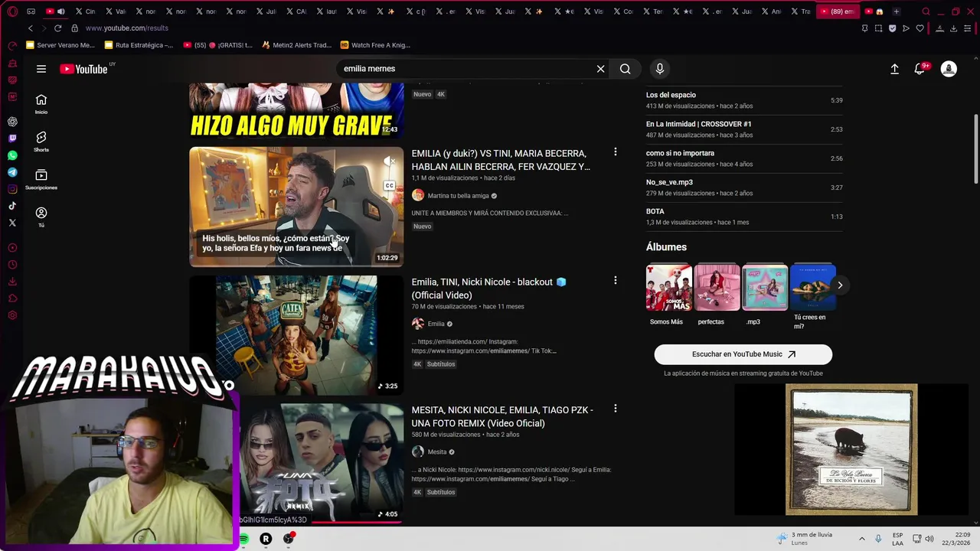Open the 'Ruta Estratégica' bookmark
Screen dimensions: 980x551
[139, 45]
